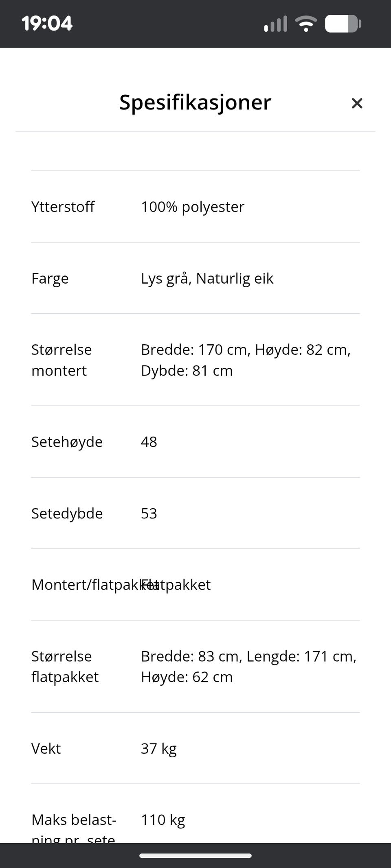Click the divider above Ytterstoff row
The width and height of the screenshot is (391, 868).
195,171
